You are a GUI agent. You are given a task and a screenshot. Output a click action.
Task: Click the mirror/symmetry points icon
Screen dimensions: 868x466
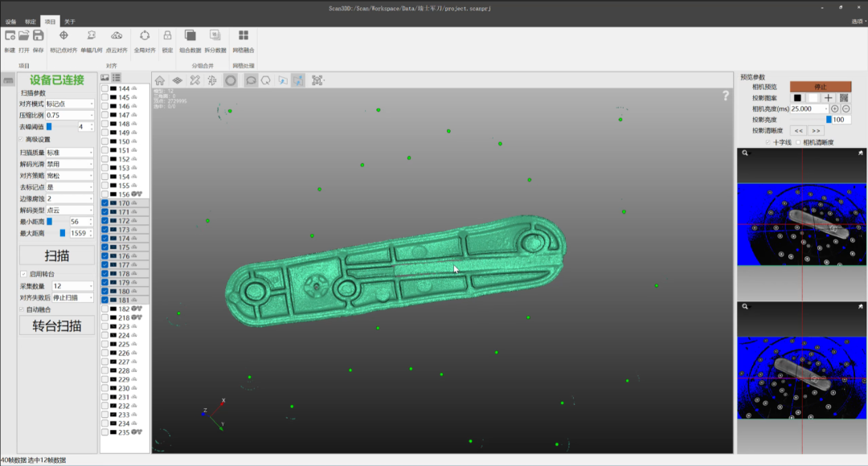click(x=212, y=81)
